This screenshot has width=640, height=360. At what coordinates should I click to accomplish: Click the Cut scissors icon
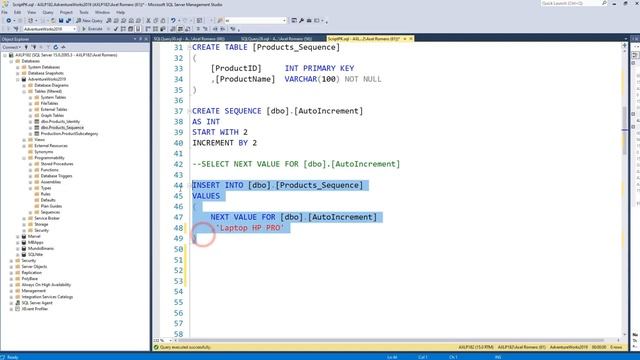148,20
